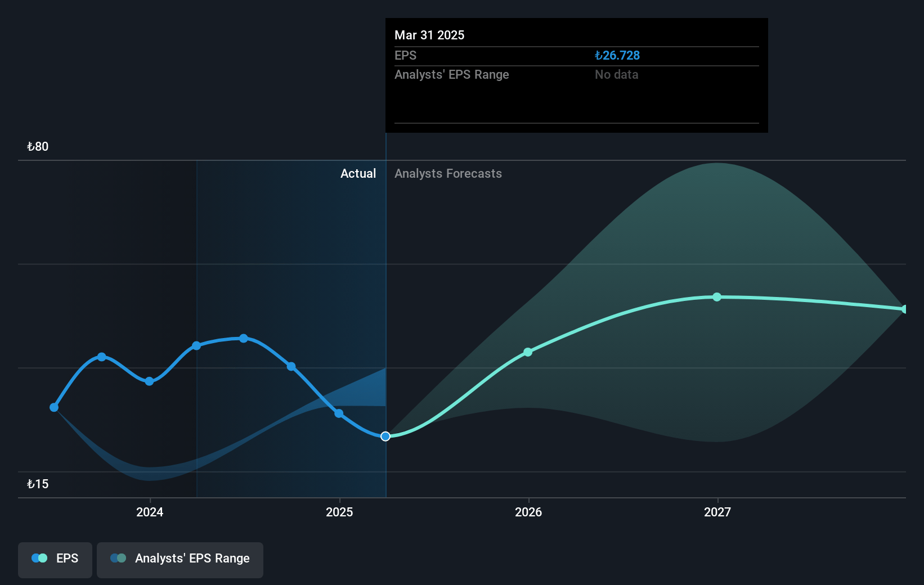Click the 'Analysts Forecasts' label
The width and height of the screenshot is (924, 585).
point(448,174)
